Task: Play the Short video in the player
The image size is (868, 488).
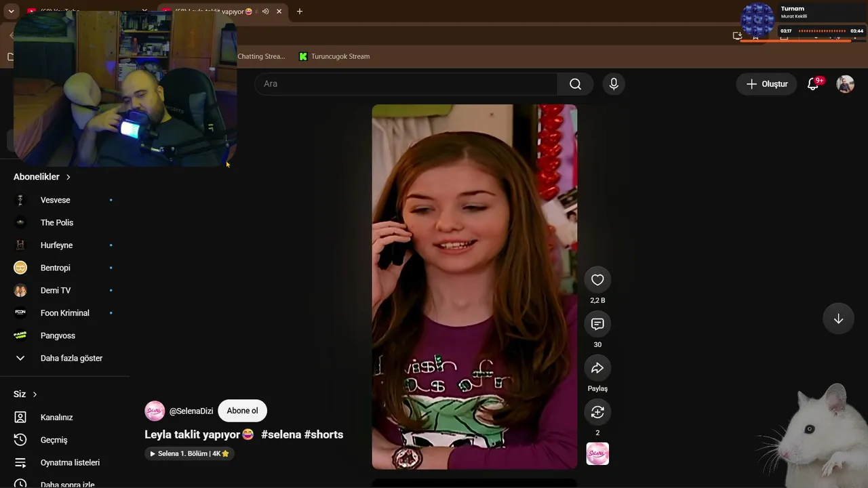Action: (x=475, y=287)
